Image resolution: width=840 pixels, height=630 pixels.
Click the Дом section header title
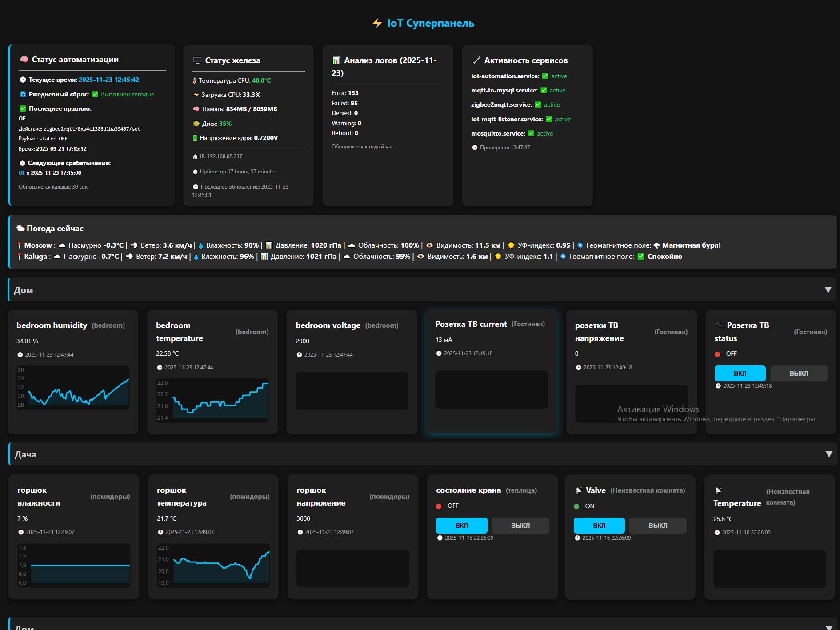[x=24, y=290]
